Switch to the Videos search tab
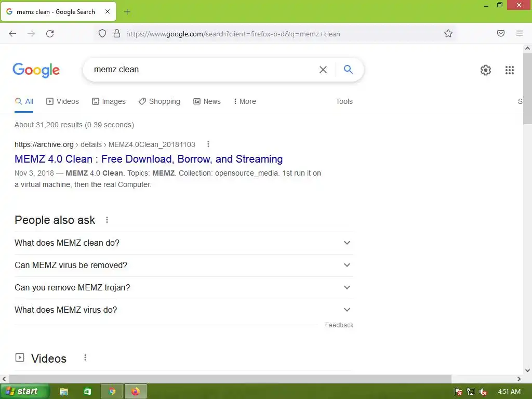The image size is (532, 399). (62, 101)
